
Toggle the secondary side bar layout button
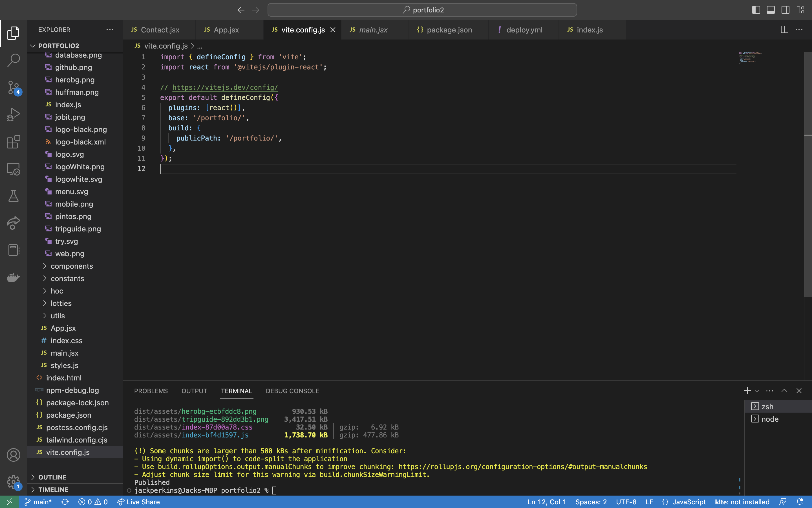pyautogui.click(x=785, y=10)
